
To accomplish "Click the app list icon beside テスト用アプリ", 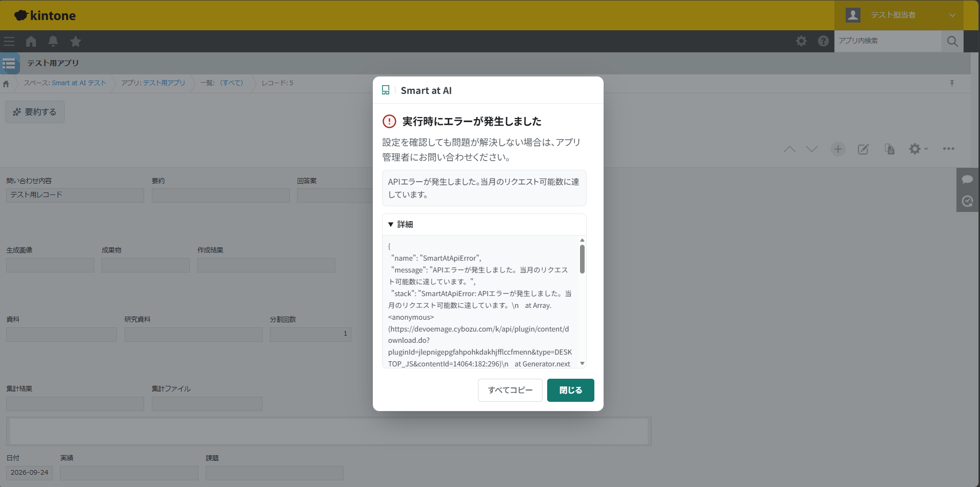I will coord(10,64).
